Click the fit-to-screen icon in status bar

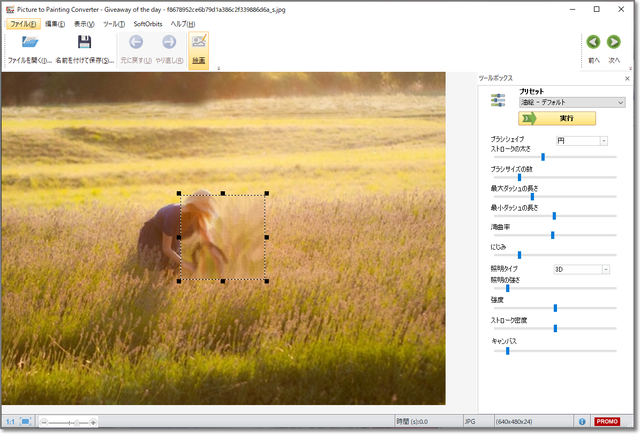(27, 422)
